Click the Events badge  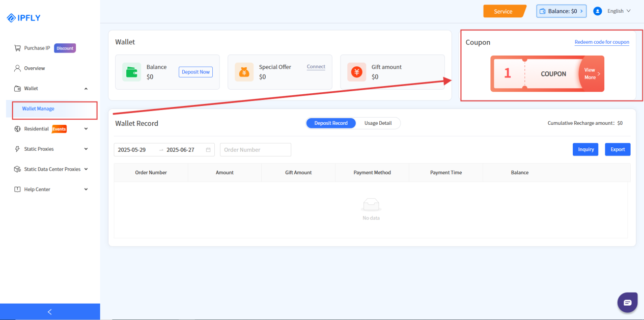tap(59, 129)
